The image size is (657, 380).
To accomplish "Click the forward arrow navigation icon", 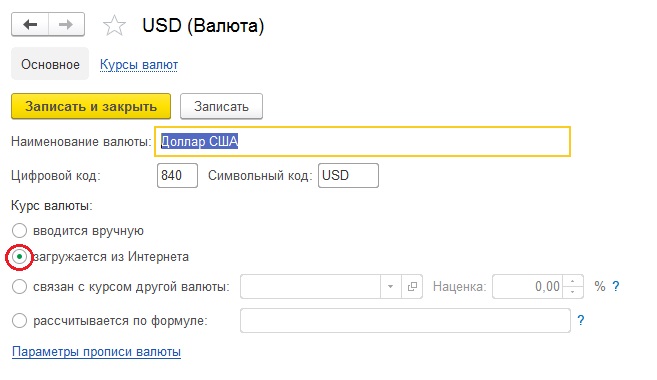I will click(66, 25).
